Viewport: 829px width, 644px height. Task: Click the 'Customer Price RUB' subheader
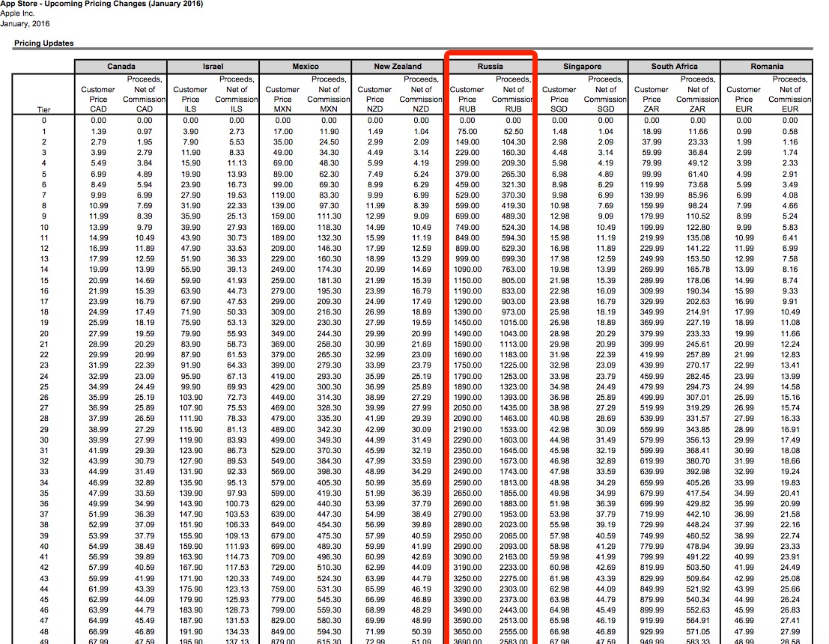[x=467, y=100]
